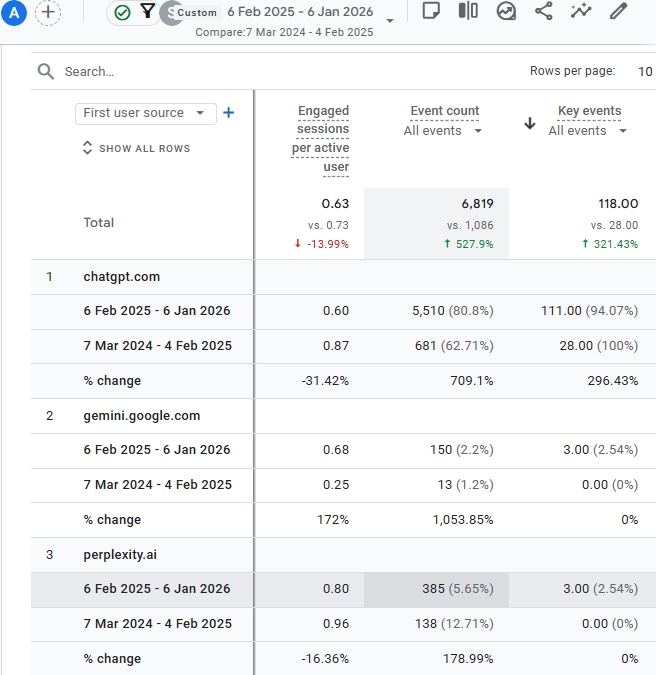The width and height of the screenshot is (656, 675).
Task: Click the date range '6 Feb 2025 - 6 Jan 2026'
Action: pyautogui.click(x=300, y=12)
